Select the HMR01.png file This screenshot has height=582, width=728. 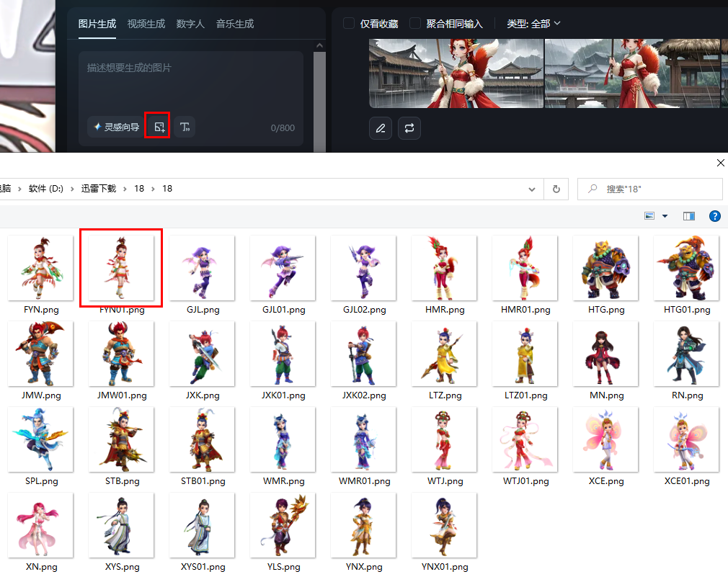(x=525, y=275)
